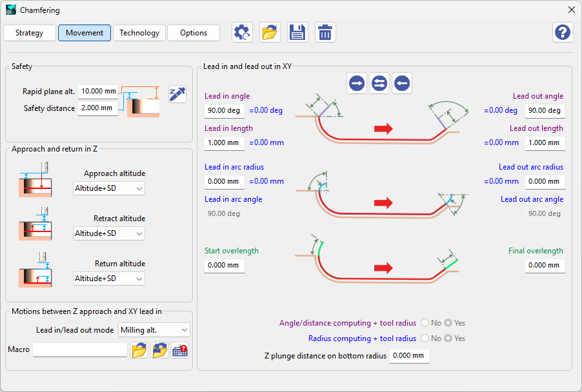Open the Strategy tab

pyautogui.click(x=29, y=32)
